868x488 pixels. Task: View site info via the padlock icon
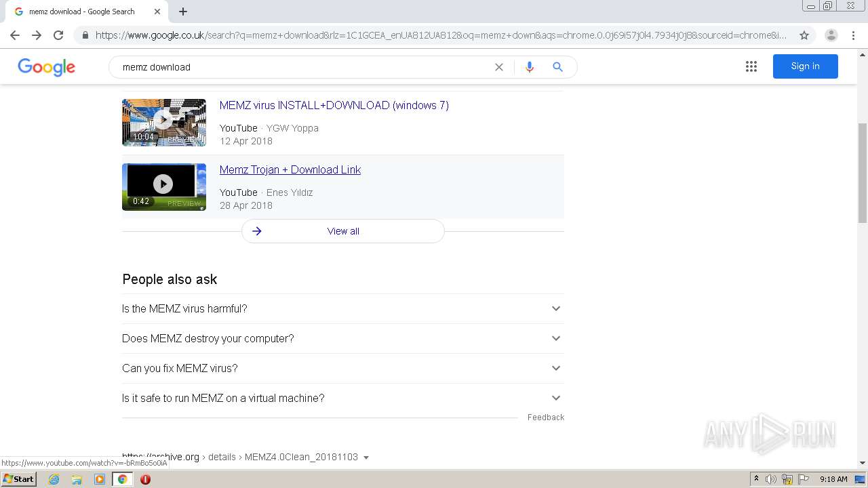tap(85, 35)
